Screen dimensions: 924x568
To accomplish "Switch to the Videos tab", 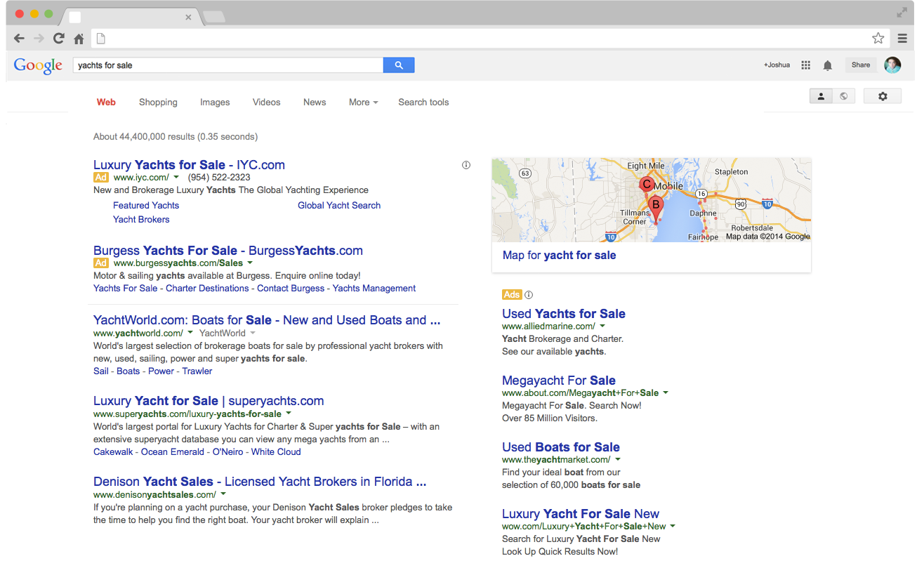I will 267,103.
